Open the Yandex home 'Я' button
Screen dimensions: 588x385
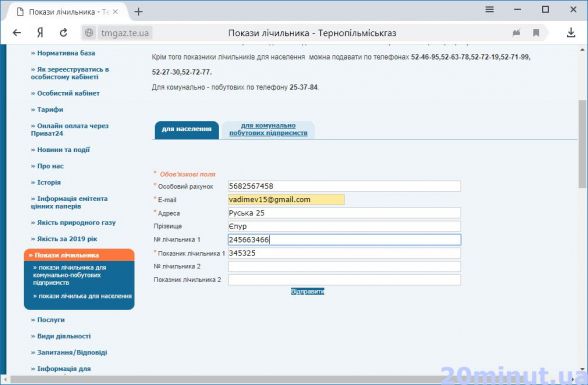[40, 33]
